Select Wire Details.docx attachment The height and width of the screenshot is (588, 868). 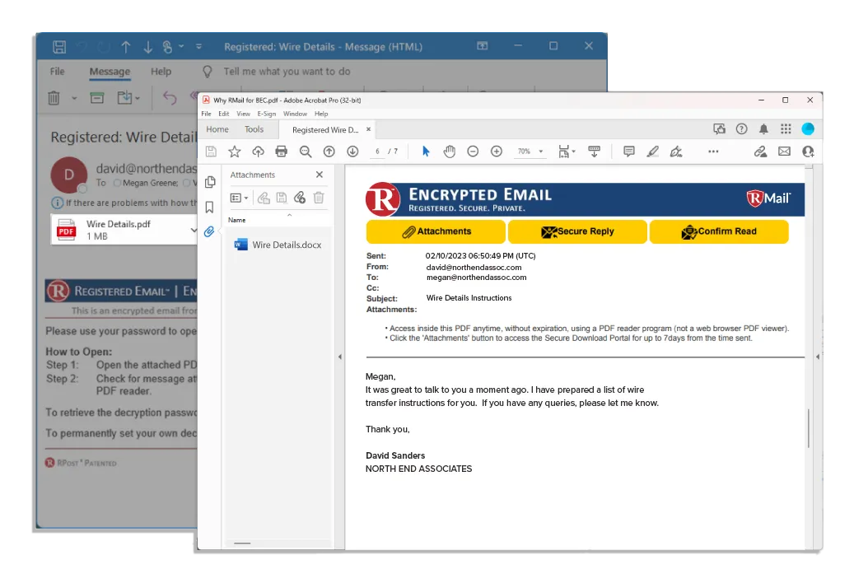pos(278,245)
